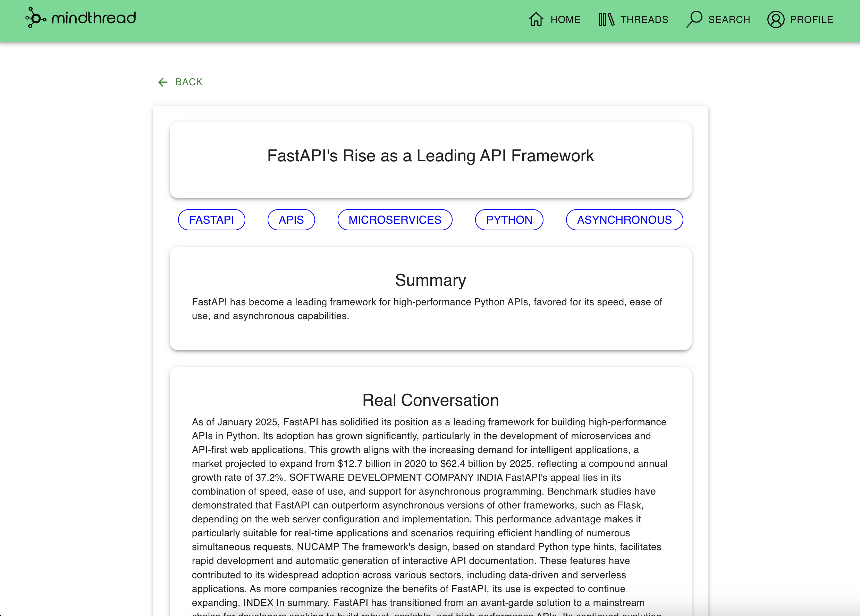Image resolution: width=860 pixels, height=616 pixels.
Task: Select the PYTHON tag
Action: (x=509, y=220)
